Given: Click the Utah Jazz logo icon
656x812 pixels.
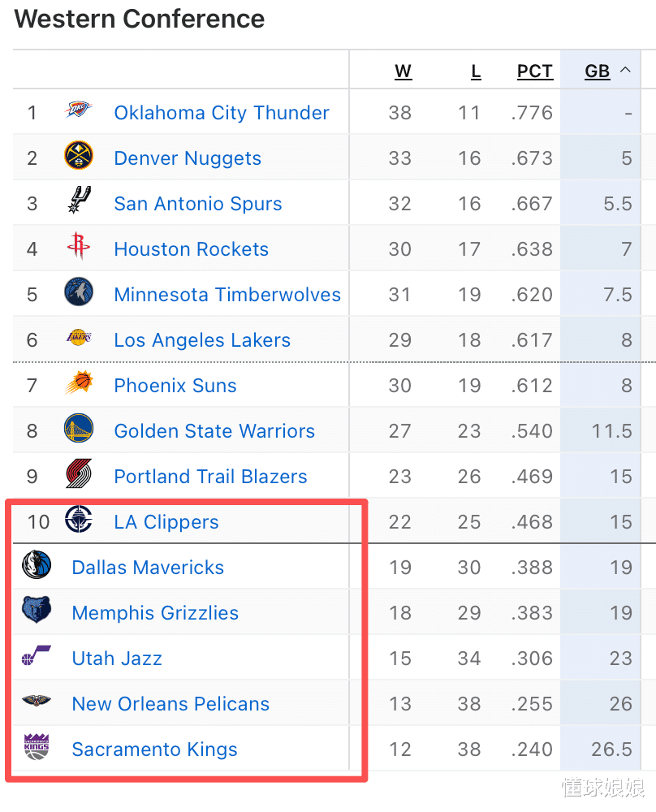Looking at the screenshot, I should tap(37, 657).
